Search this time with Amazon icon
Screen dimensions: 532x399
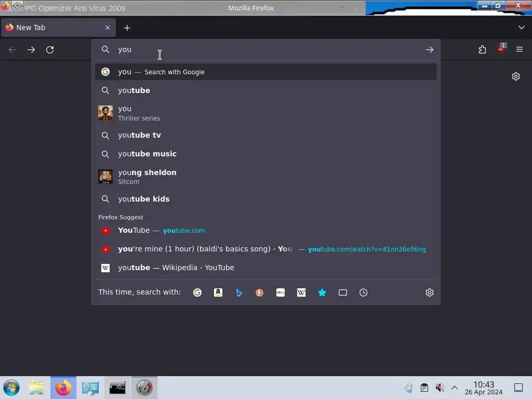(218, 292)
